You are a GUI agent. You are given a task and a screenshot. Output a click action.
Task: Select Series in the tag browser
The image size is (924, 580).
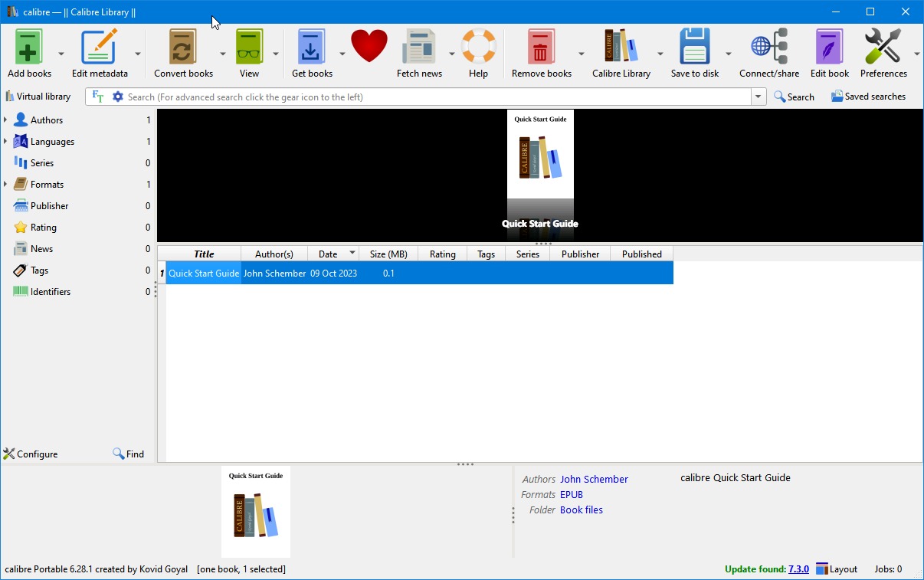(42, 163)
